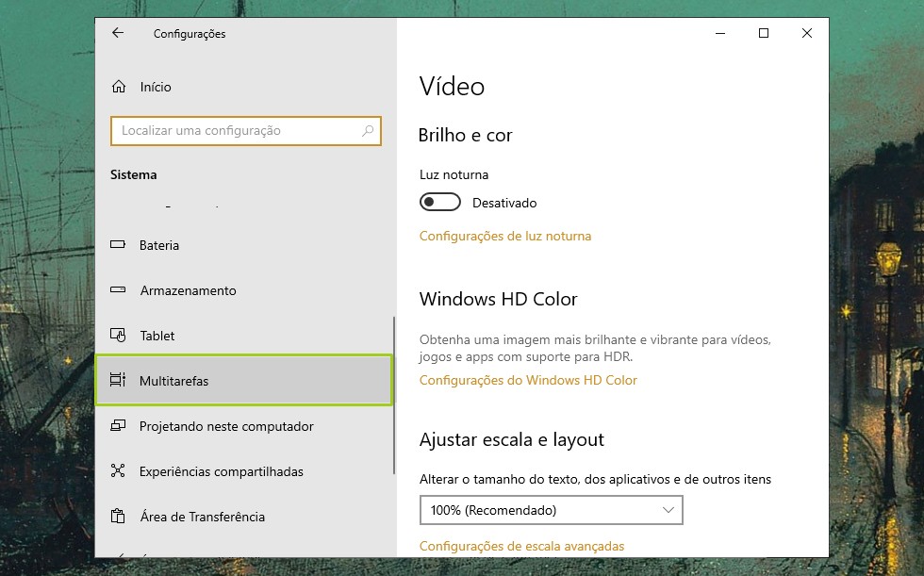924x576 pixels.
Task: Open the Armazenamento settings page
Action: pos(188,290)
